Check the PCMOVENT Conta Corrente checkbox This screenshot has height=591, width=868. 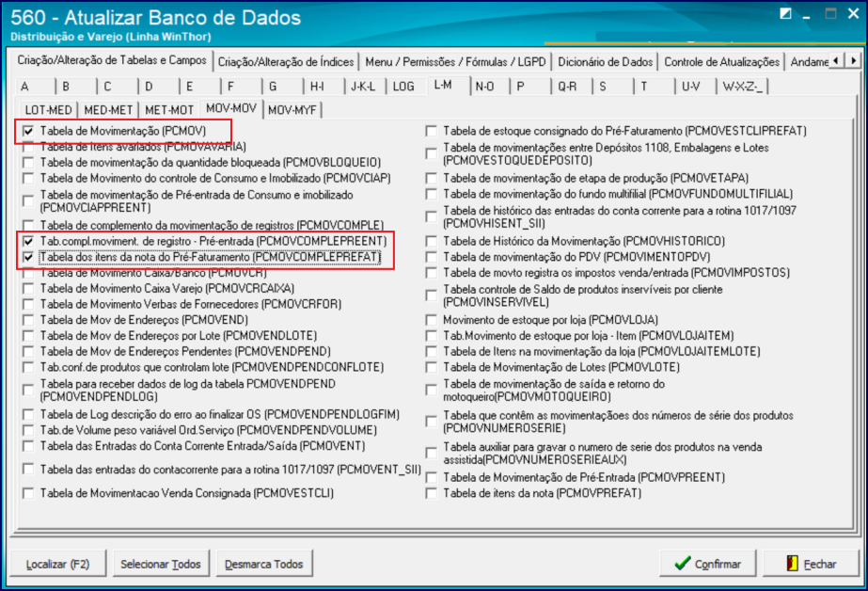click(28, 446)
